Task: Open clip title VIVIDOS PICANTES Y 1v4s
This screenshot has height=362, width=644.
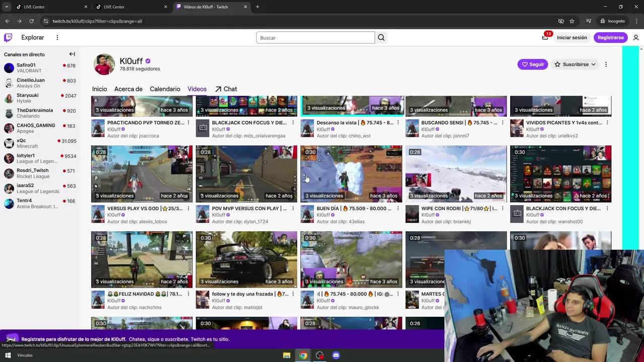Action: pyautogui.click(x=564, y=123)
